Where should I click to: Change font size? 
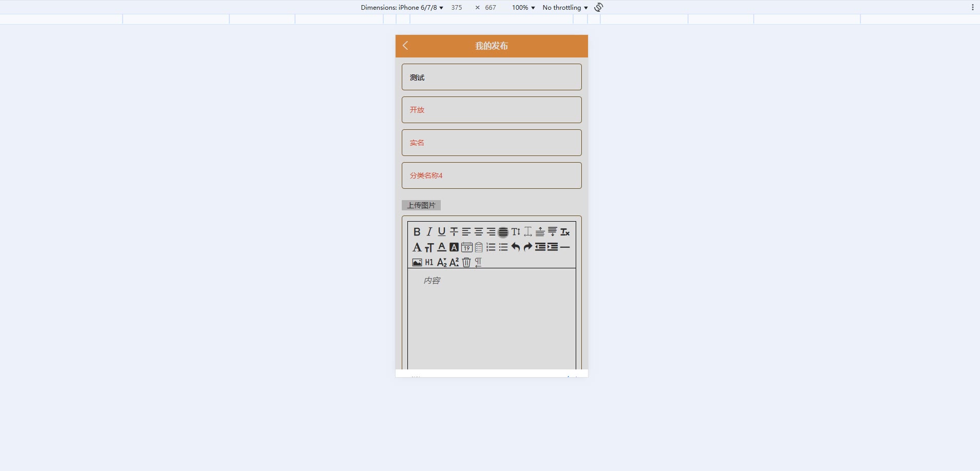coord(429,247)
